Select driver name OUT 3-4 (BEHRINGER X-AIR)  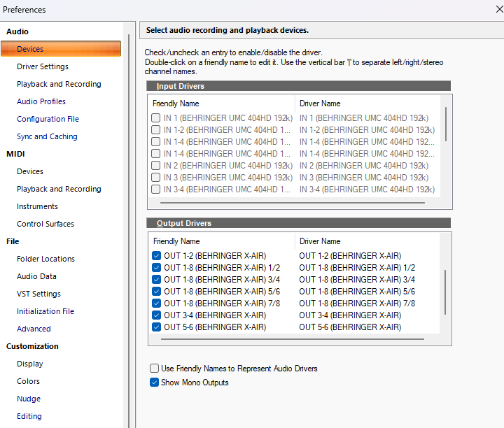point(350,315)
